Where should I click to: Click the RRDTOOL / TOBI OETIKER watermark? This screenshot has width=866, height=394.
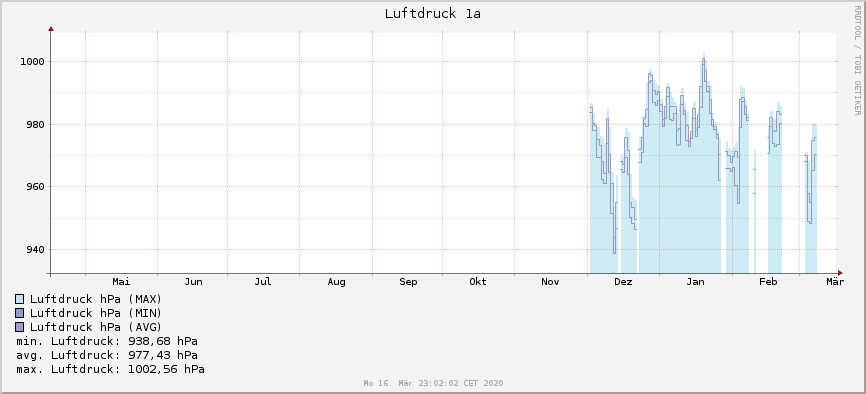(857, 60)
